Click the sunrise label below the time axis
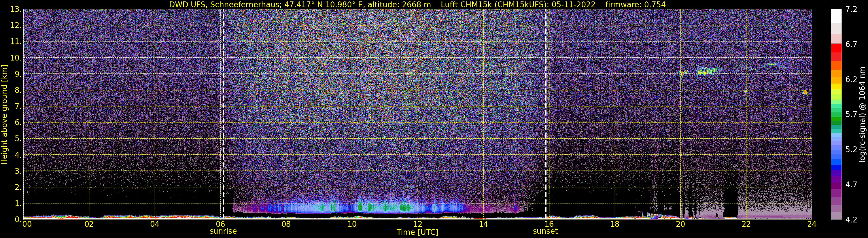 pyautogui.click(x=223, y=231)
